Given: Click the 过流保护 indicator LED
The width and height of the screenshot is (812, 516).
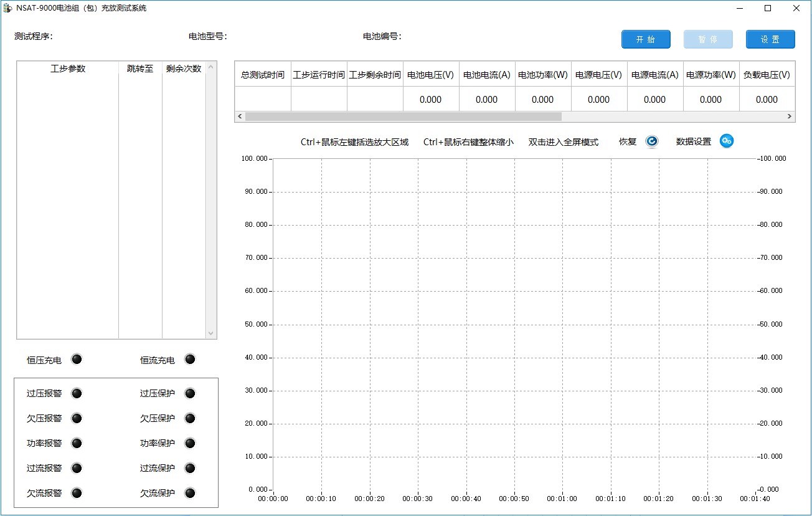Looking at the screenshot, I should coord(190,468).
